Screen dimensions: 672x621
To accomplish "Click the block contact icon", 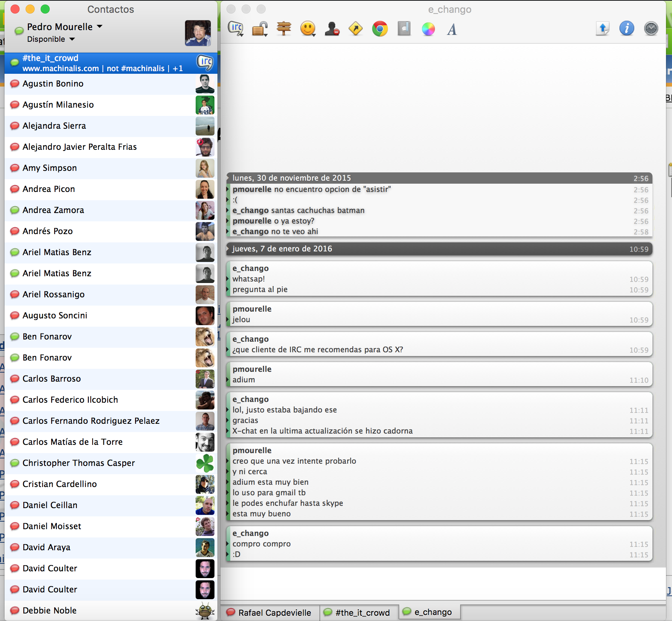I will click(332, 29).
